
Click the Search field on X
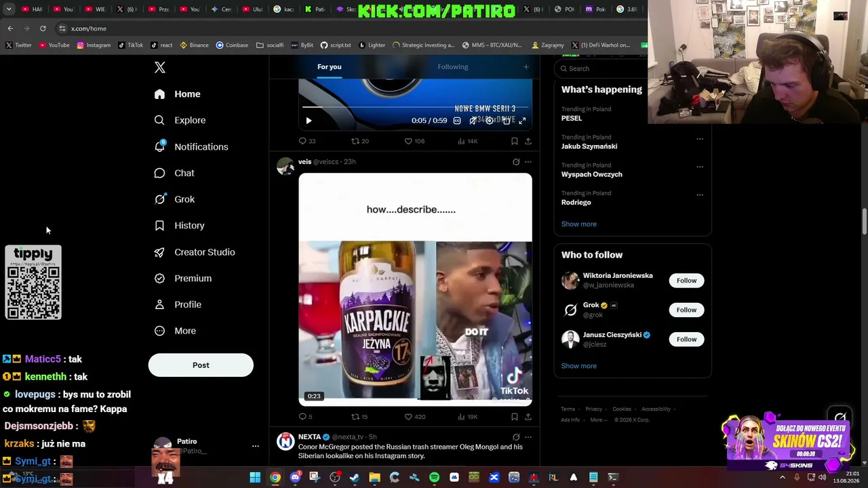600,68
